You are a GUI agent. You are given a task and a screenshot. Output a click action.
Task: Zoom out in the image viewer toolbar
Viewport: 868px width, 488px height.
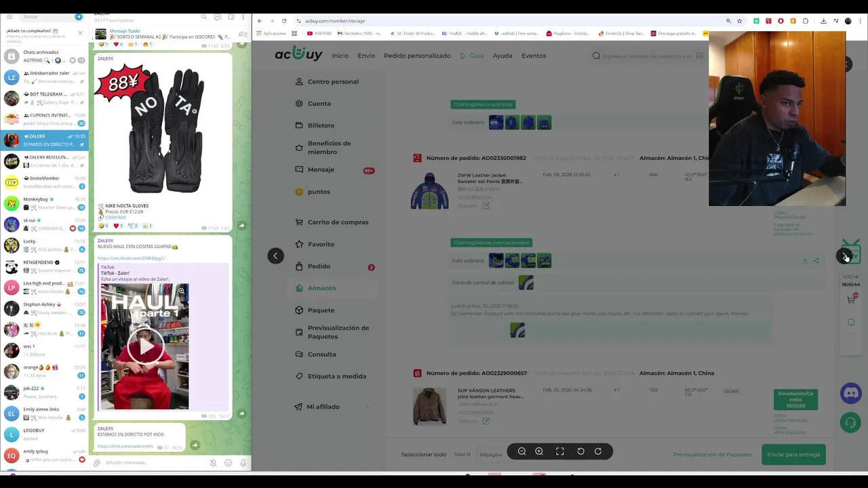tap(521, 451)
